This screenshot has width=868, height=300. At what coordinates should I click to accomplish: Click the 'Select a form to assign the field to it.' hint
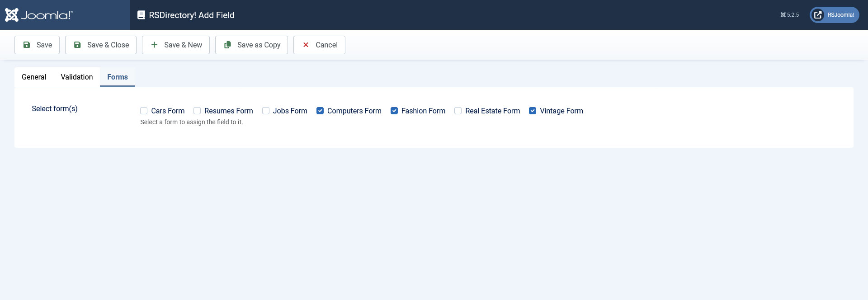coord(192,122)
